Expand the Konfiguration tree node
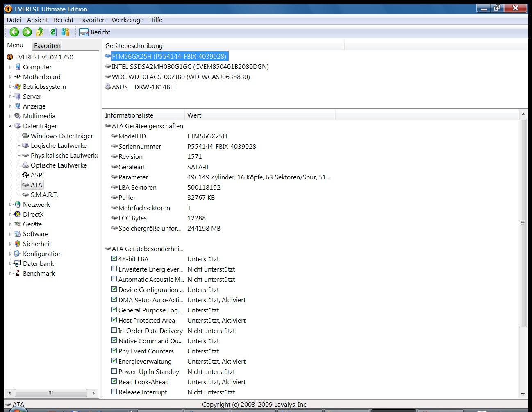The image size is (532, 412). point(11,254)
